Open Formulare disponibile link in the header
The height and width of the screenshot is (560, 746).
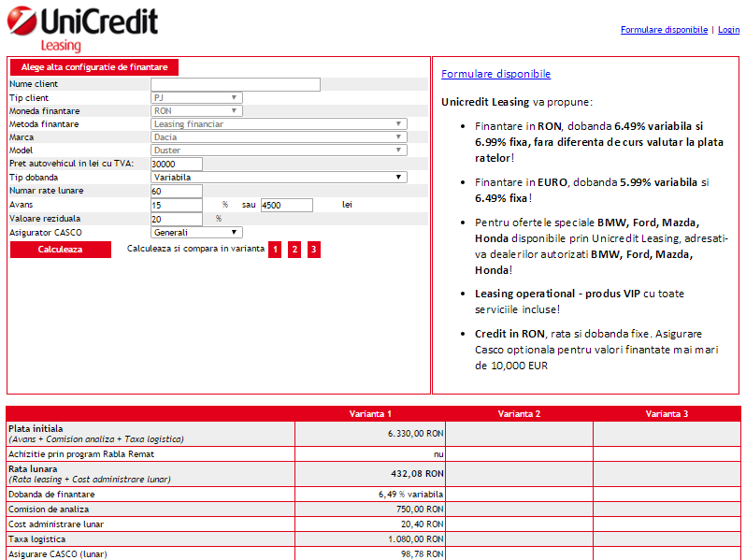tap(664, 30)
